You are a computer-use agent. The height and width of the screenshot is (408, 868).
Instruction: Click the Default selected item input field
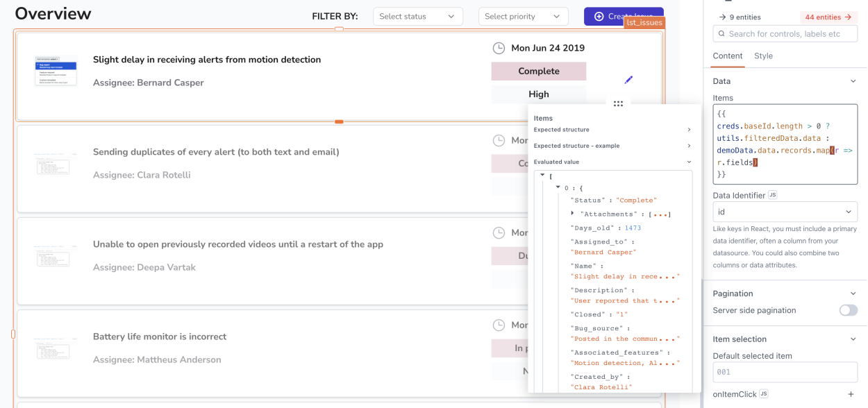pos(785,372)
